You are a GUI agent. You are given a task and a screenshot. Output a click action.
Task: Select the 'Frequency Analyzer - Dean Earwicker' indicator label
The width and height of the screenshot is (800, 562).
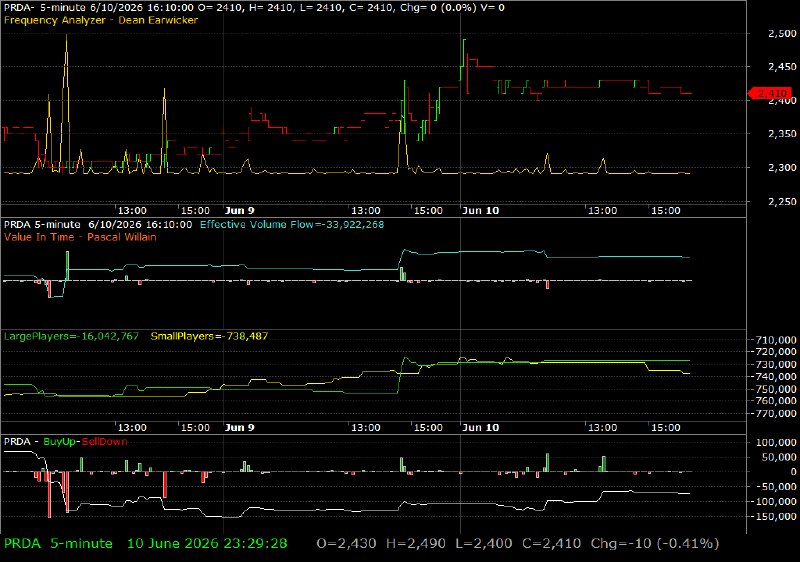click(101, 20)
